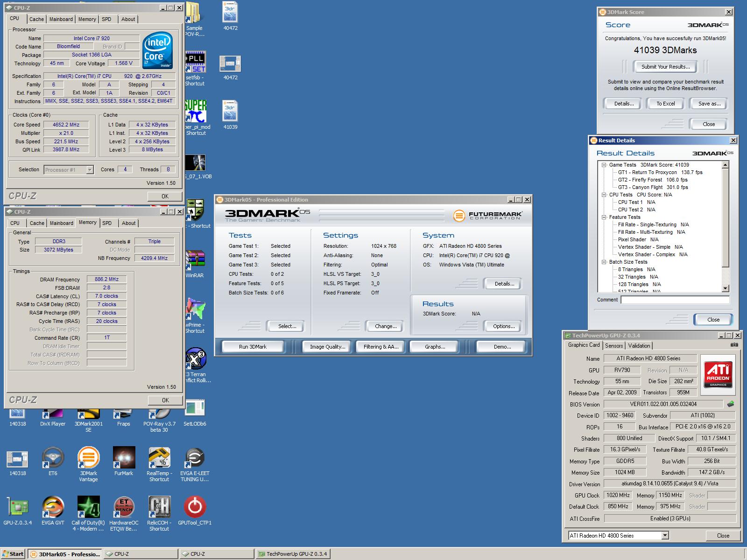Select GT2 - Firefly Forest result row

click(x=653, y=180)
